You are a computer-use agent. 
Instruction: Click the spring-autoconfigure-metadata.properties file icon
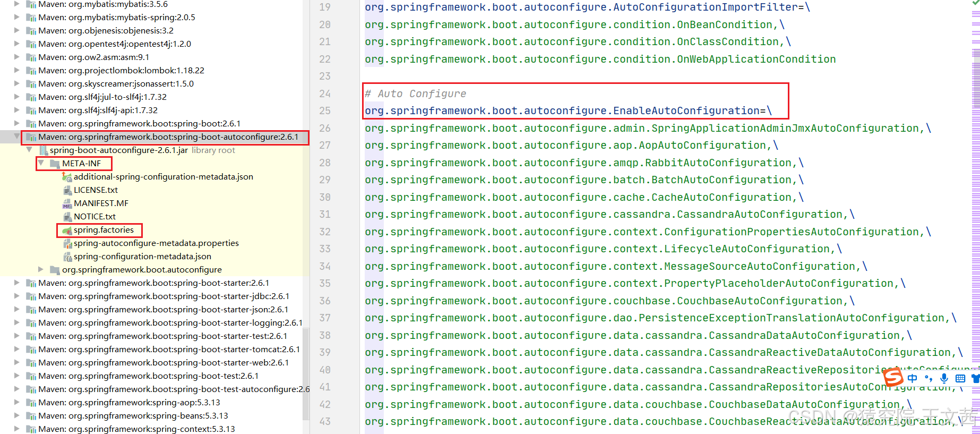(x=67, y=243)
